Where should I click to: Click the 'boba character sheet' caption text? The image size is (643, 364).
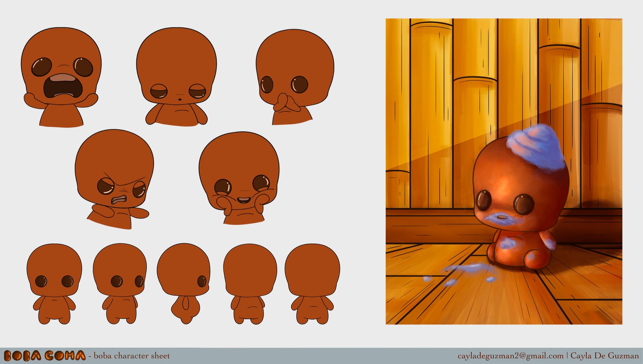point(132,356)
